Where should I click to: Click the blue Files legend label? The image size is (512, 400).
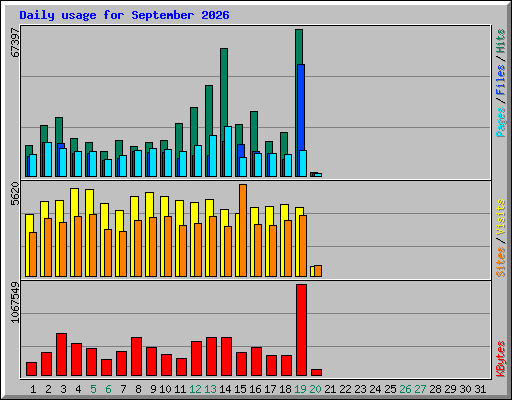pos(501,80)
